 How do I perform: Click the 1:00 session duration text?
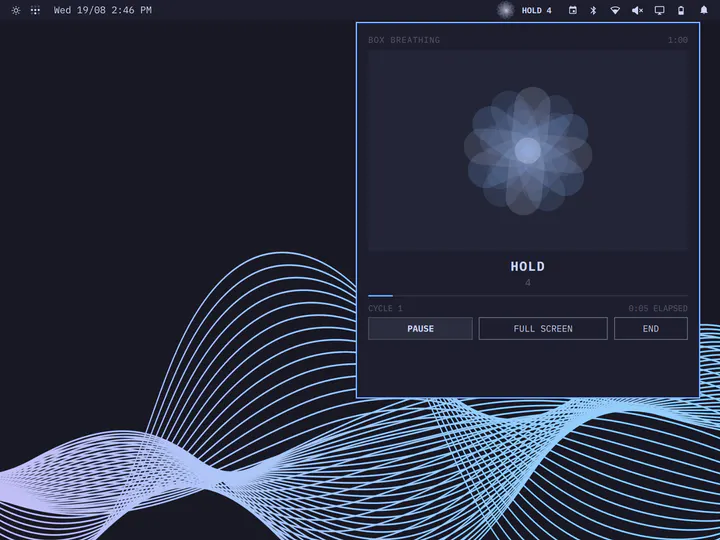coord(678,40)
